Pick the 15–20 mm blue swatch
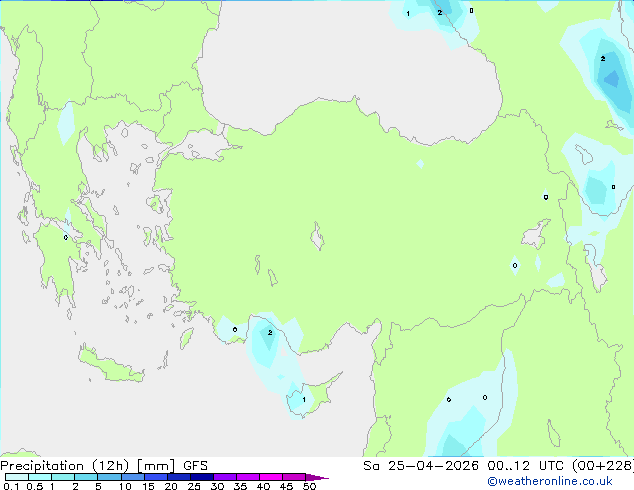Image resolution: width=634 pixels, height=490 pixels. pos(156,477)
